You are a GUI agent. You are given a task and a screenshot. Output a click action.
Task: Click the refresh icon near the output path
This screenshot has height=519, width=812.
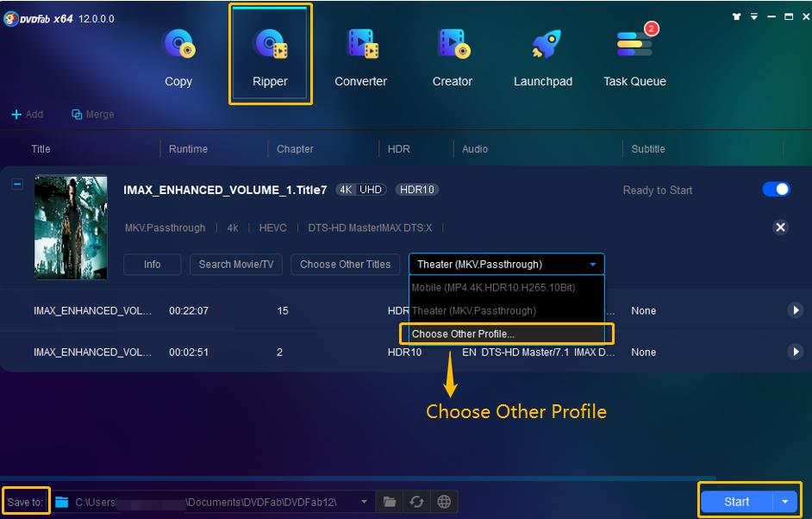click(416, 502)
